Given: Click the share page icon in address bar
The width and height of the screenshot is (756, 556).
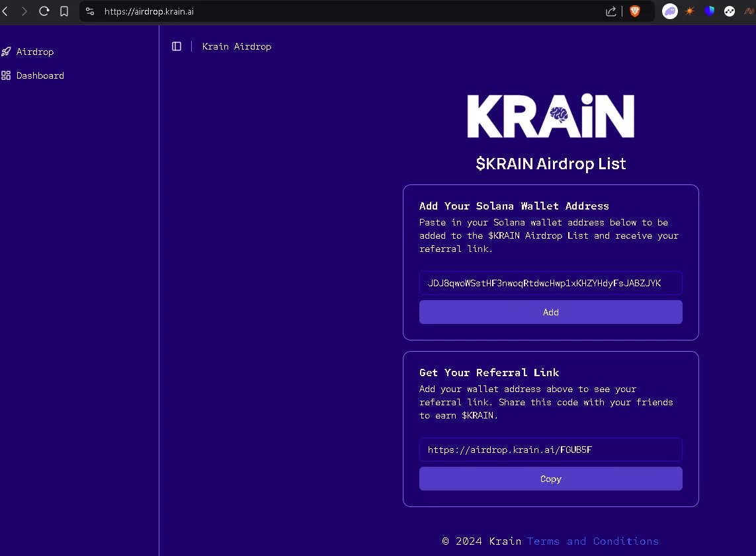Looking at the screenshot, I should [611, 11].
